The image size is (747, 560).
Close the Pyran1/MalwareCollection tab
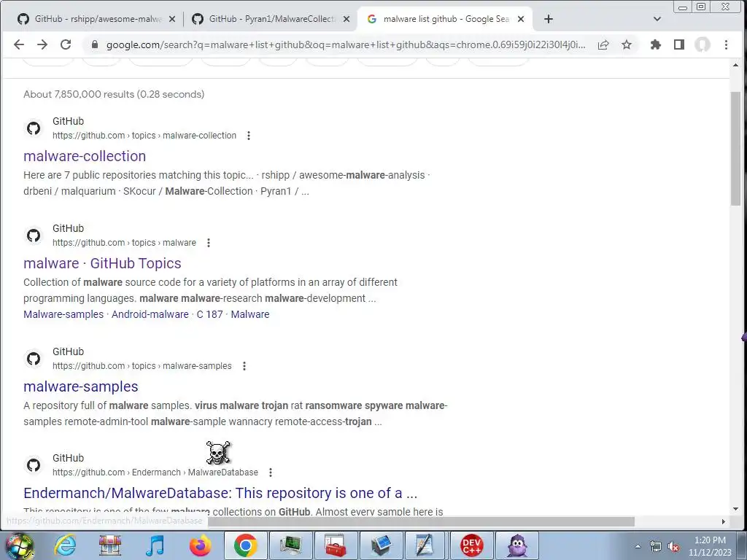coord(347,19)
